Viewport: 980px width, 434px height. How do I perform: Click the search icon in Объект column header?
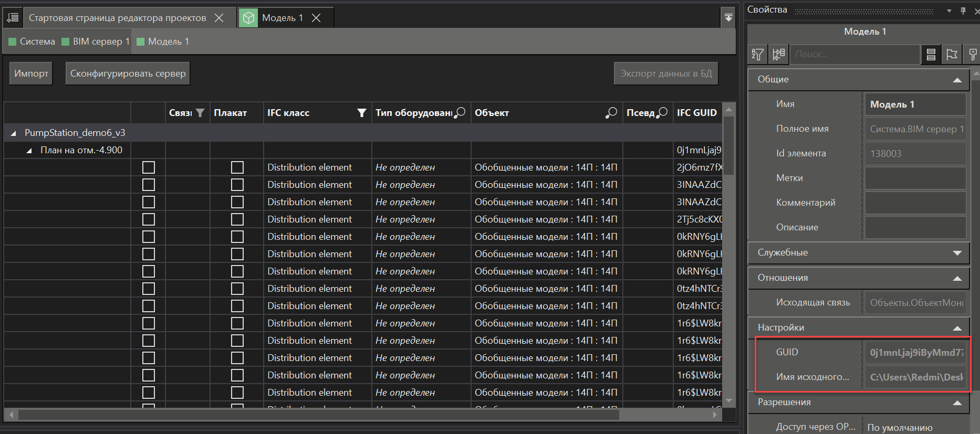pos(611,113)
